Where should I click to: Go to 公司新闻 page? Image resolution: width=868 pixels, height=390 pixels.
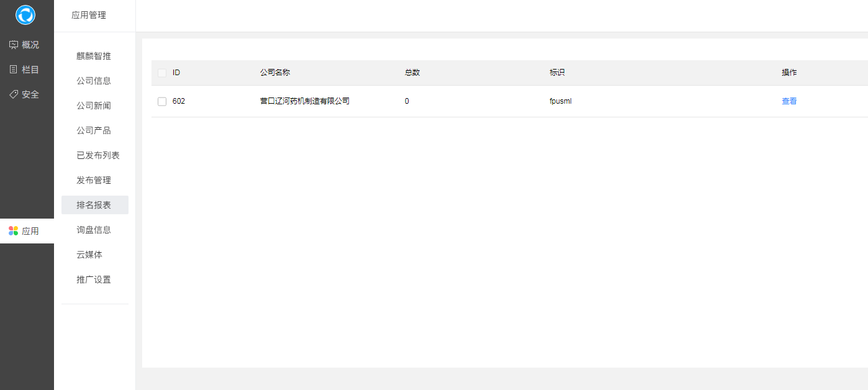pos(95,106)
